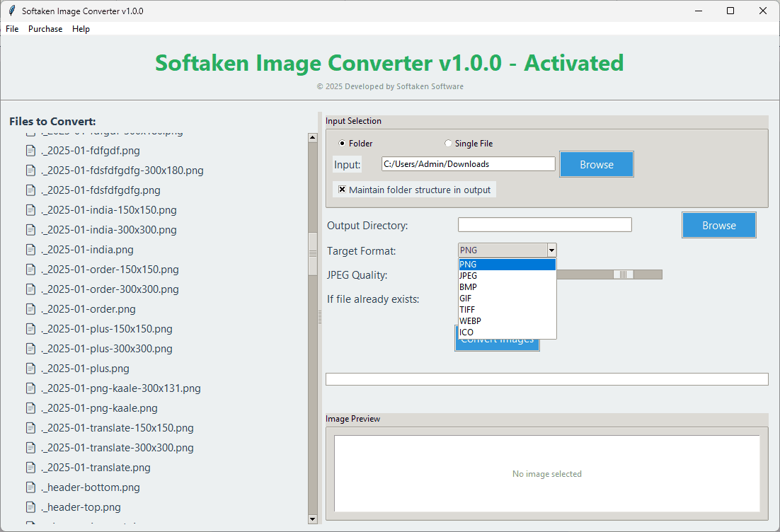Click the conversion progress bar

pos(546,379)
